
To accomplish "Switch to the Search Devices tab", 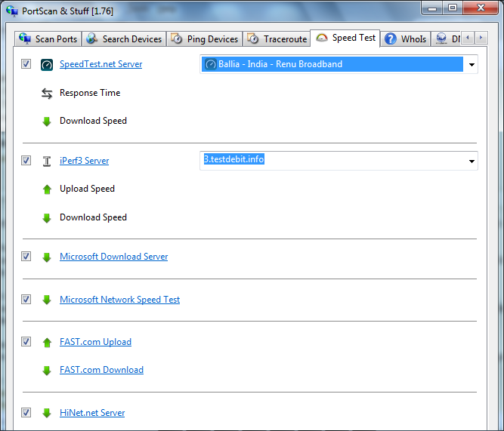I will (124, 38).
